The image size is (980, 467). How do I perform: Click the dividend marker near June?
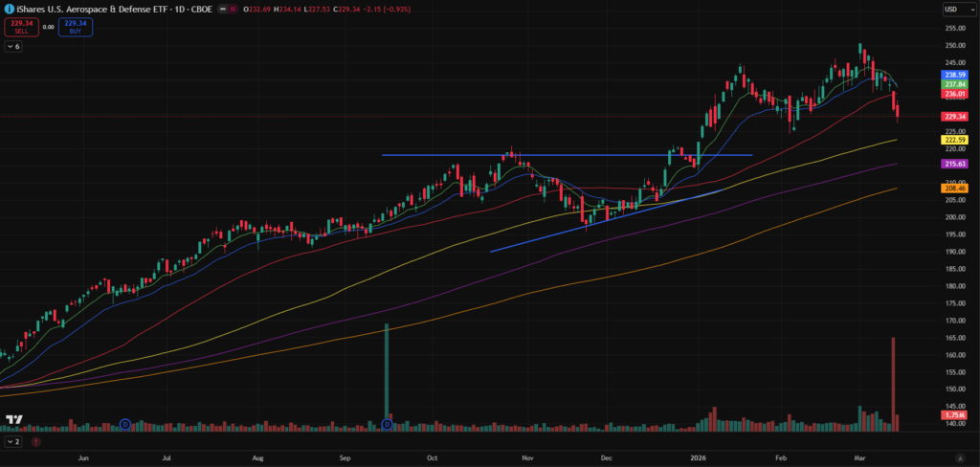125,423
